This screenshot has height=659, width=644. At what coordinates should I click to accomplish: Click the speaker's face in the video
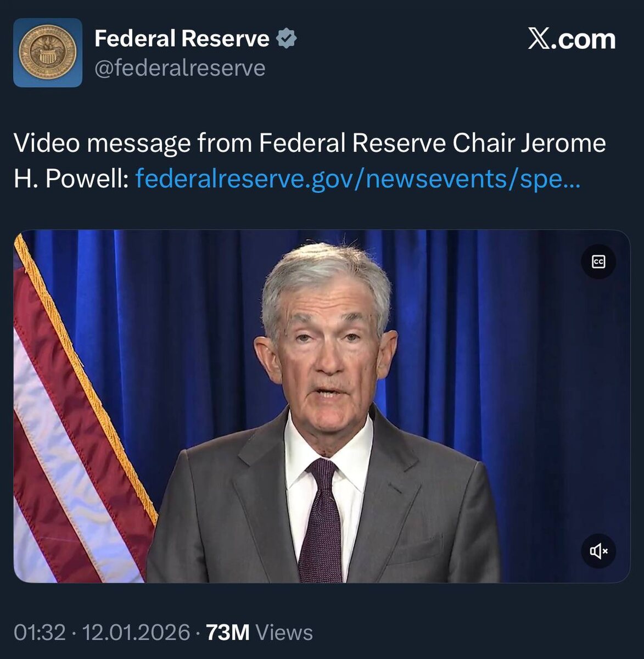coord(327,357)
